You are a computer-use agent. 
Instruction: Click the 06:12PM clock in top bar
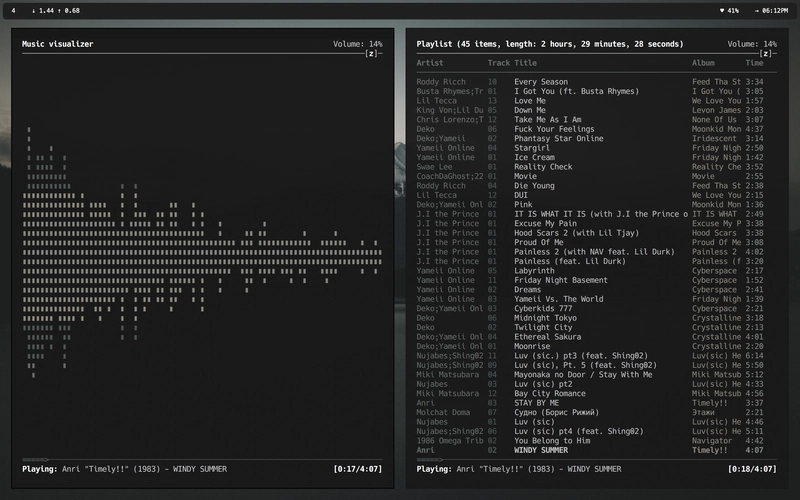[x=771, y=10]
